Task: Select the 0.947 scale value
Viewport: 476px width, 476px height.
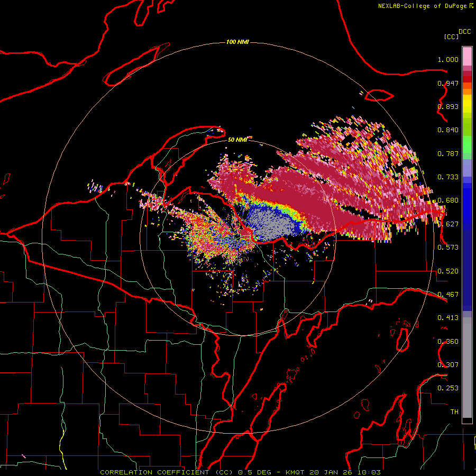Action: 448,83
